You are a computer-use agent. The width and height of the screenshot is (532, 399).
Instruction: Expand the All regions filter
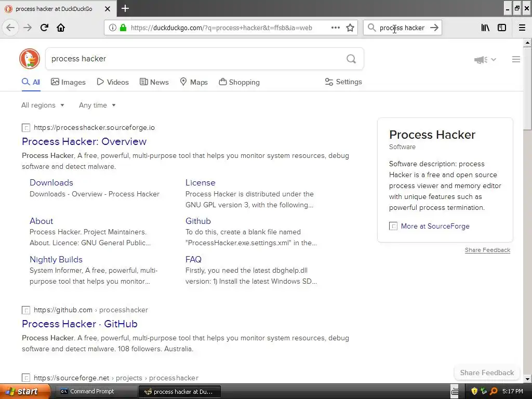coord(43,105)
